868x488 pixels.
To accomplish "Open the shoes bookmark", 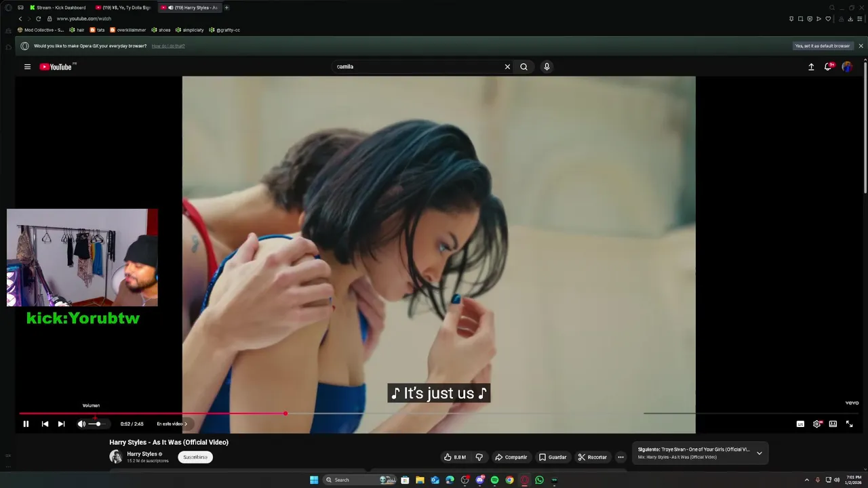I will (161, 30).
